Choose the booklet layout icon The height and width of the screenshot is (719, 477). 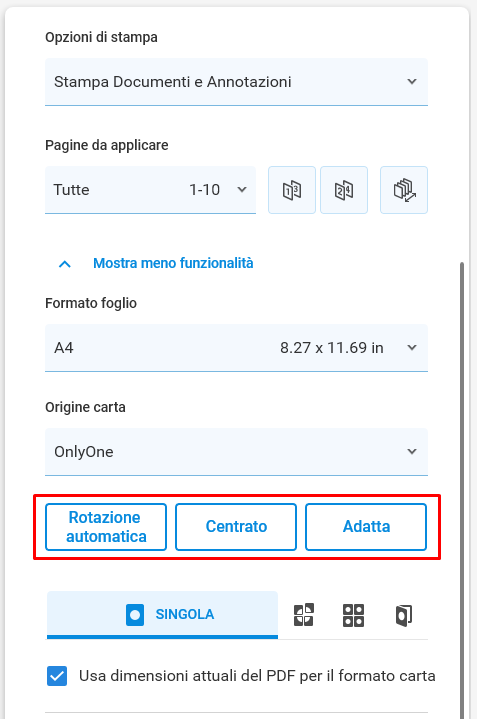(x=404, y=615)
